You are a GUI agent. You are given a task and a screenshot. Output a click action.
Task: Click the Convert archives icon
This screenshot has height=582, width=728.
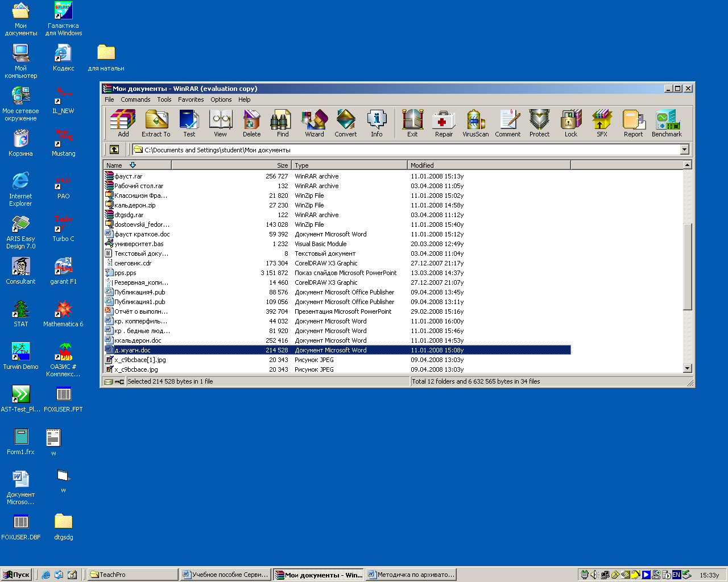tap(345, 123)
